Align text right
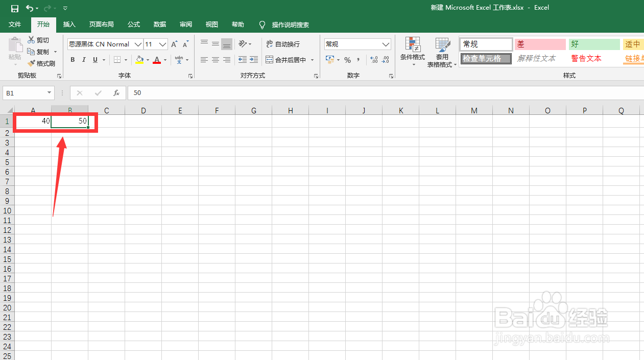644x360 pixels. (x=227, y=60)
